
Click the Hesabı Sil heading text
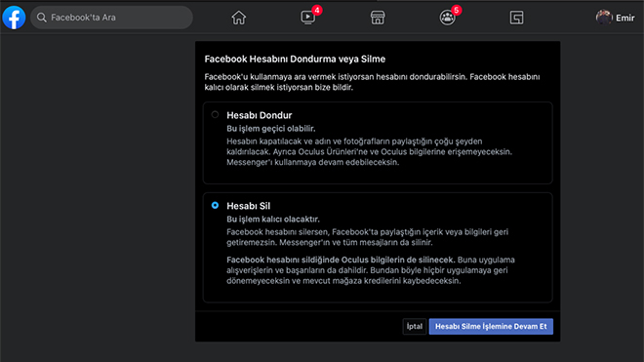pos(249,206)
